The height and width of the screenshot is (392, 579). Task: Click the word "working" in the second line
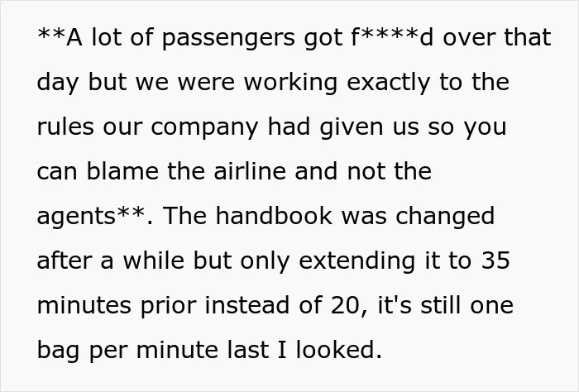point(290,83)
